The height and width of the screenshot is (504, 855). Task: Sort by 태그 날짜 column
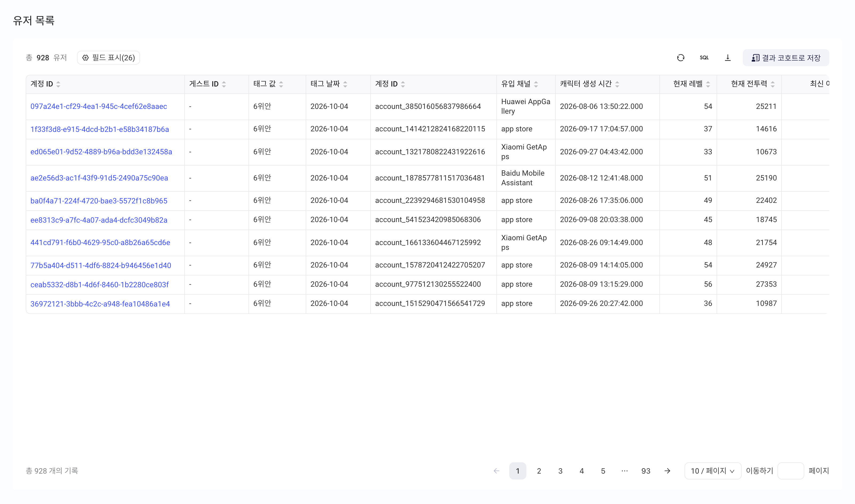(345, 84)
